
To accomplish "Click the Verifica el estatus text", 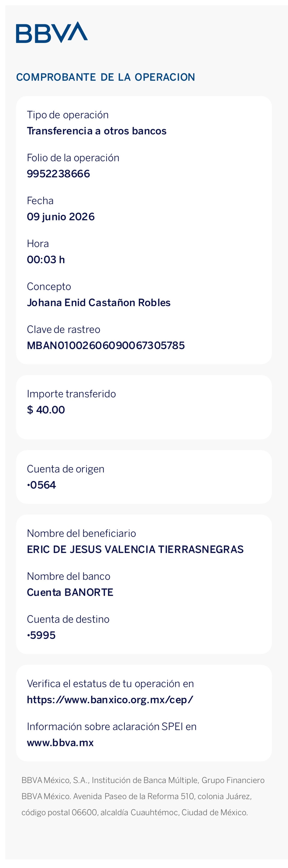I will [110, 684].
